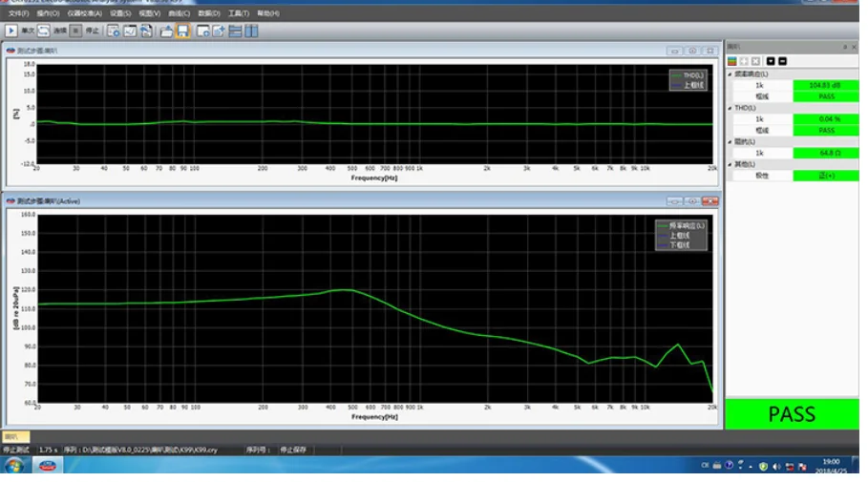Collapse the 其他(L) results group
The width and height of the screenshot is (868, 482).
(x=730, y=164)
